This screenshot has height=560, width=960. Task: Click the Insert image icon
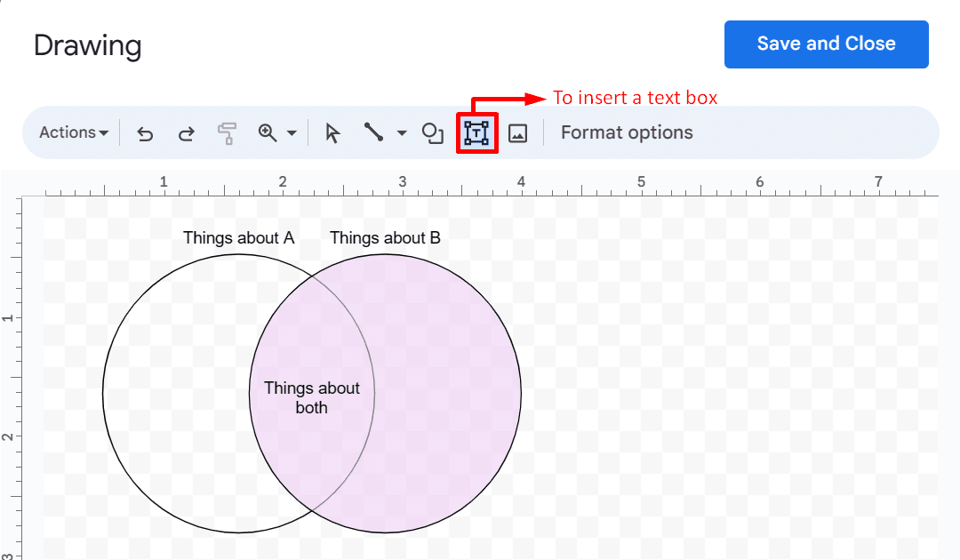[x=516, y=132]
